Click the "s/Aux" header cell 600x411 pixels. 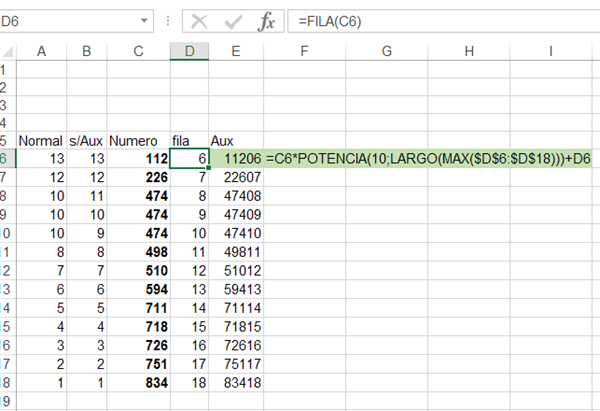[85, 141]
